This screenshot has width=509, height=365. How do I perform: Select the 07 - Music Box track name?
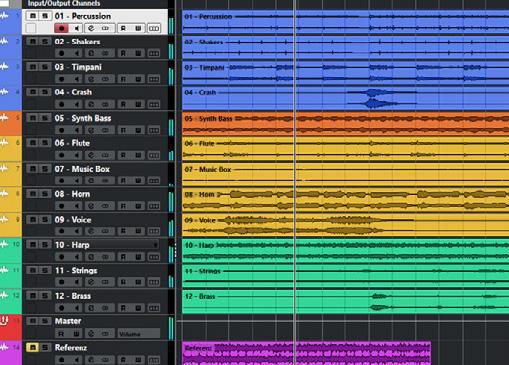[x=82, y=169]
